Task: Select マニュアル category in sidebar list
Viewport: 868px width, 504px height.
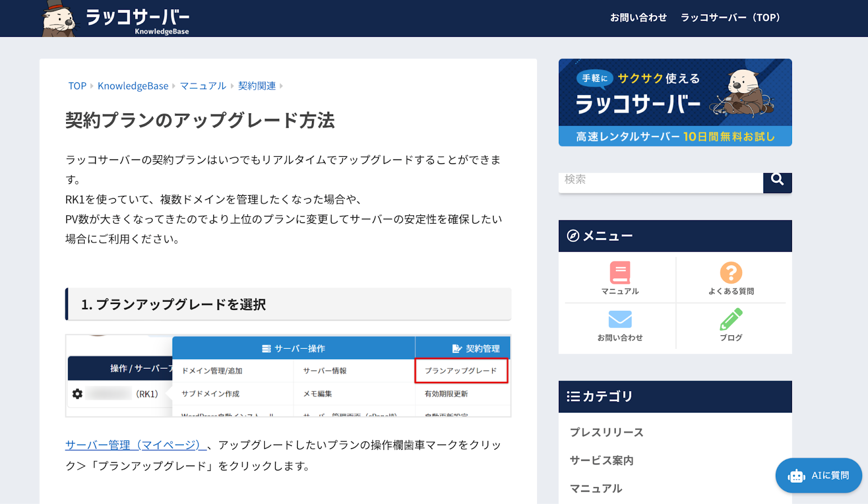Action: click(x=596, y=489)
